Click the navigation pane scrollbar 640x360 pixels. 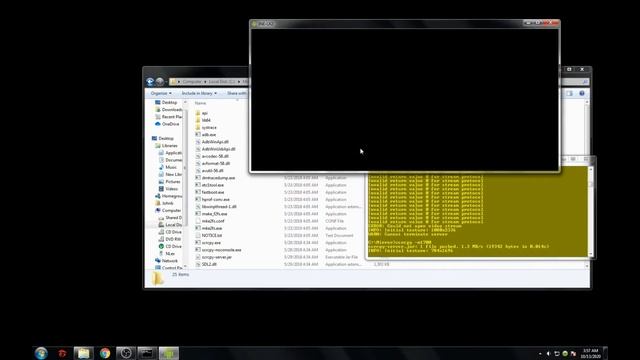[185, 184]
